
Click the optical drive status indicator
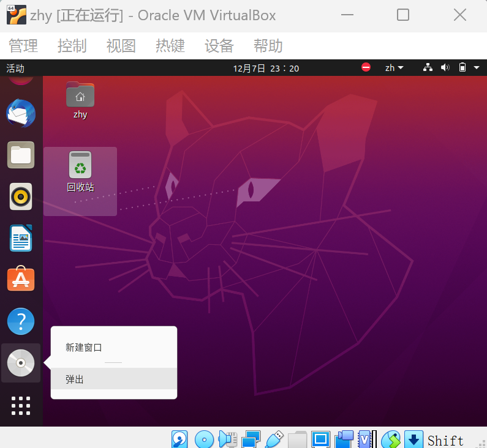[204, 439]
